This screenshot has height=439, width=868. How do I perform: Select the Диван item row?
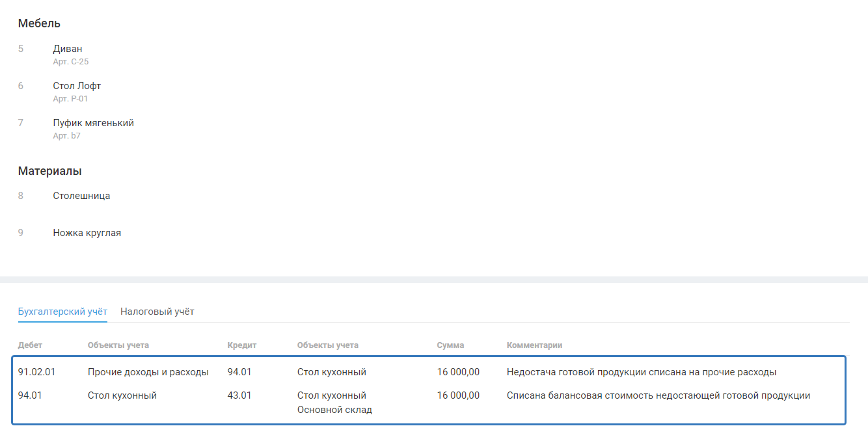coord(68,49)
